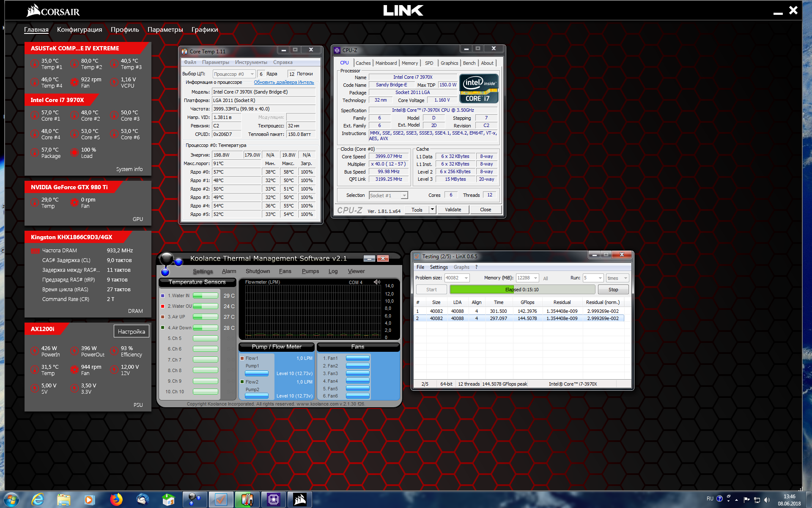
Task: Expand CPU-Z Socket #1 selection dropdown
Action: pos(404,196)
